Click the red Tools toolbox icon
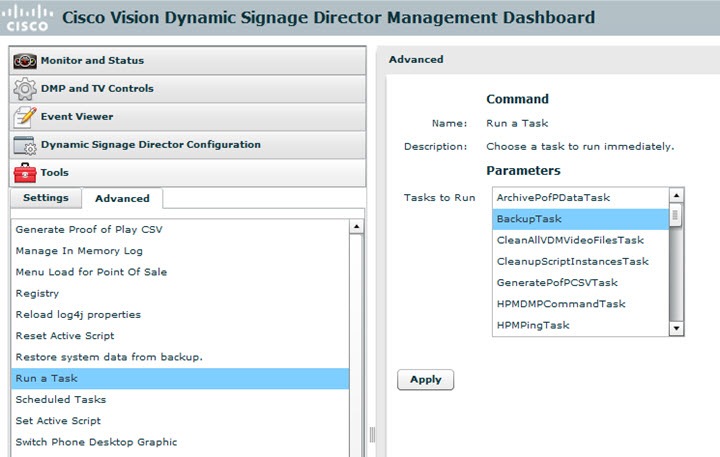 [25, 173]
